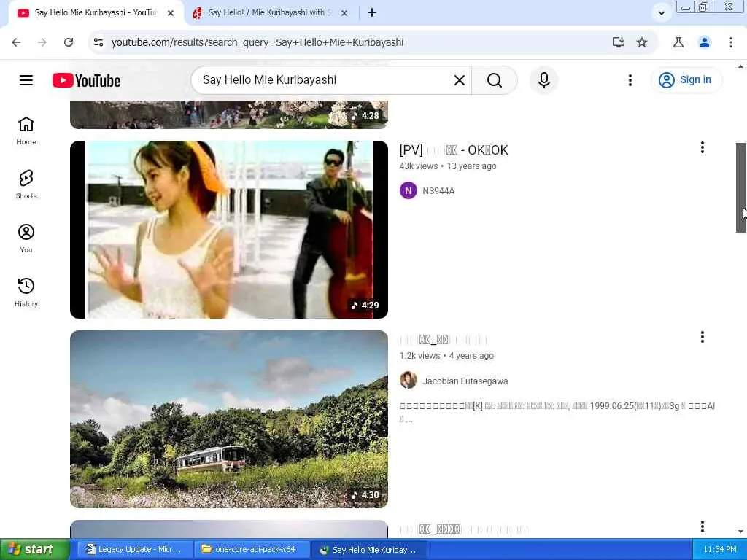747x560 pixels.
Task: Focus the browser address bar URL
Action: click(x=258, y=42)
